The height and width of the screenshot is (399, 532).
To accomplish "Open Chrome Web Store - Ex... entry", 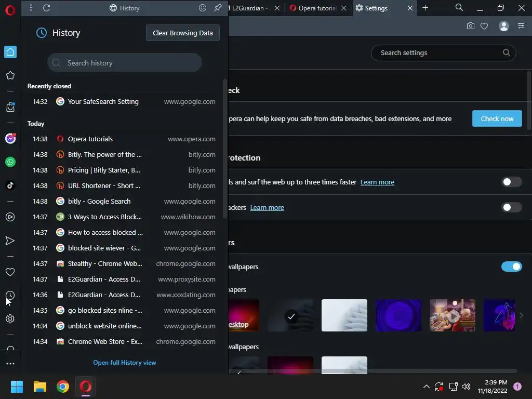I will (x=124, y=342).
